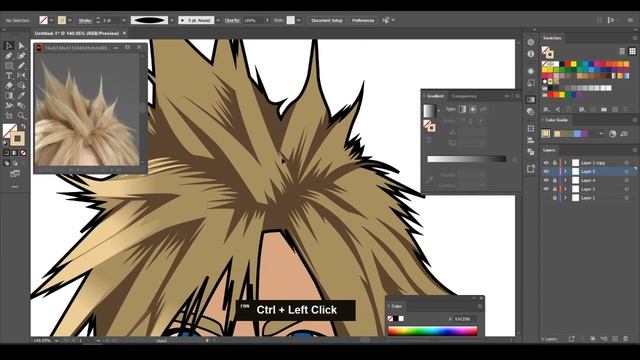Select the Eyedropper tool
Image resolution: width=640 pixels, height=360 pixels.
(21, 96)
